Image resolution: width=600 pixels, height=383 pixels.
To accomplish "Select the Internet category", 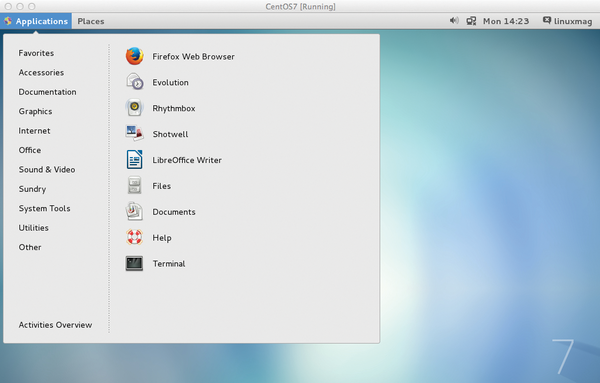I will 34,131.
